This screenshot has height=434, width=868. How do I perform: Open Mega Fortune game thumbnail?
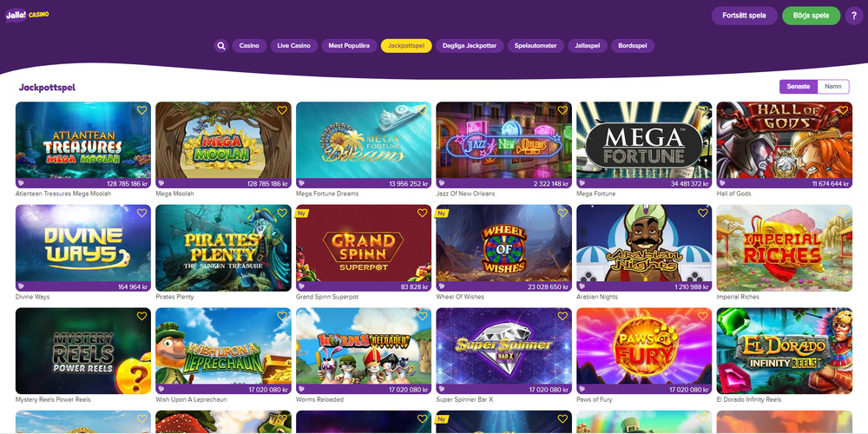tap(644, 145)
